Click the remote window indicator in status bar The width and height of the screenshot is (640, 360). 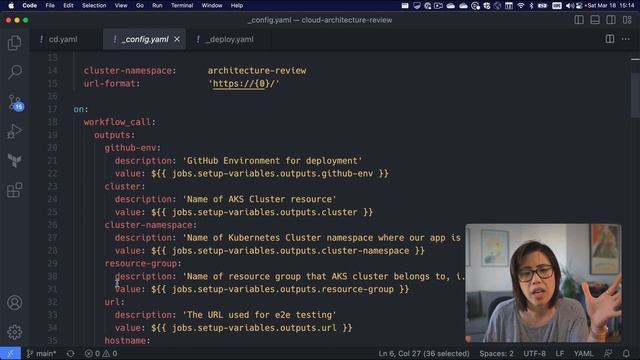10,353
